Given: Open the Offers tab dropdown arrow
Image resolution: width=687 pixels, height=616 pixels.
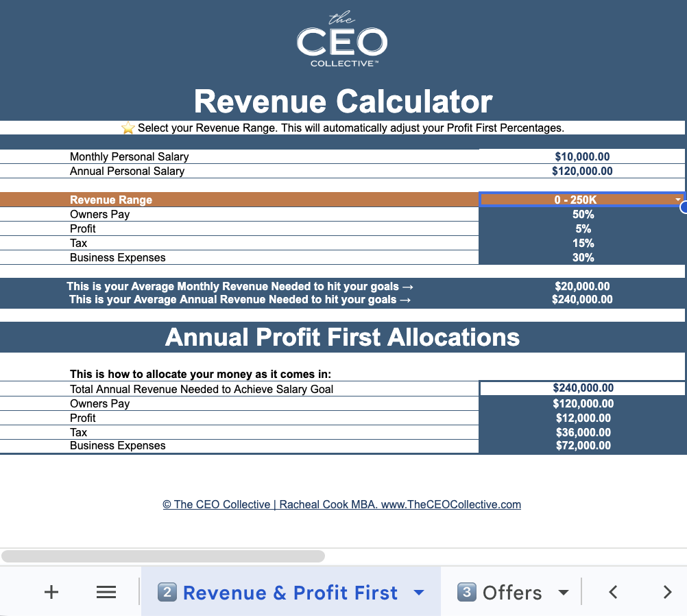Looking at the screenshot, I should [x=564, y=593].
